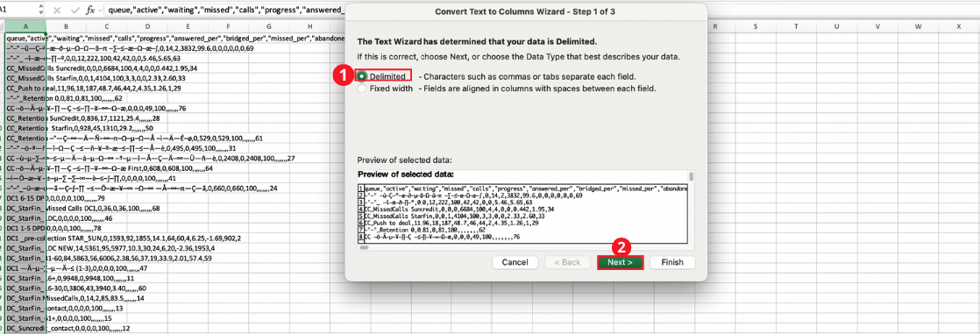
Task: Select column D header
Action: click(x=147, y=26)
